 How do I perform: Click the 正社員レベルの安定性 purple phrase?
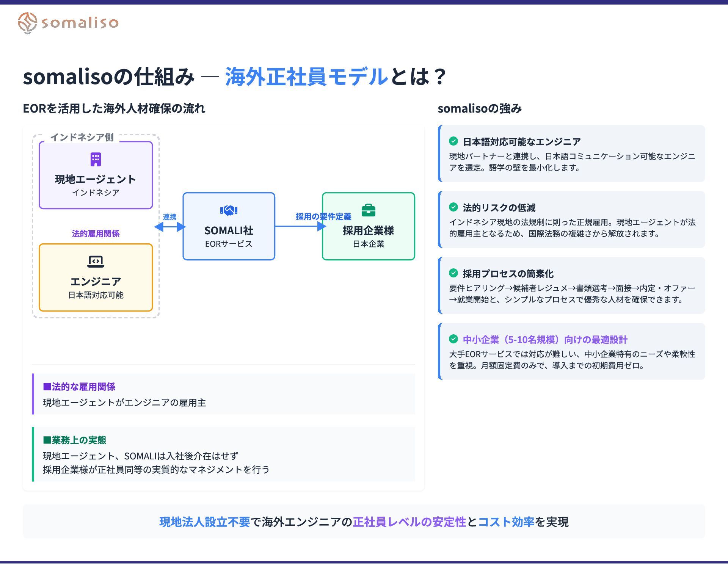tap(409, 522)
